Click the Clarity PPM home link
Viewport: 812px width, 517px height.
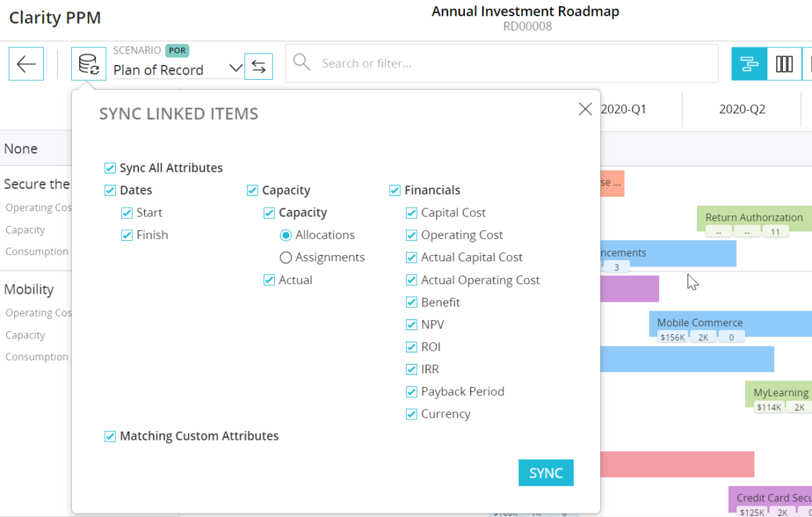(54, 18)
